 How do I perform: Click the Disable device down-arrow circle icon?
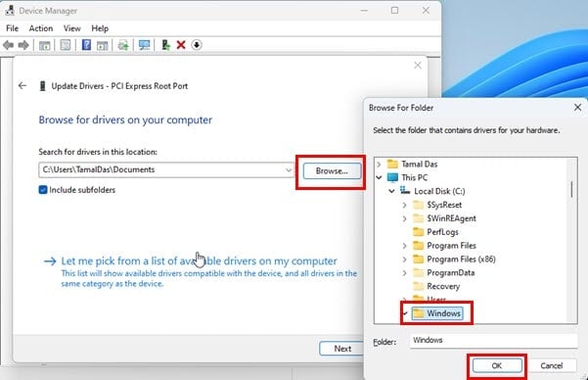[197, 45]
